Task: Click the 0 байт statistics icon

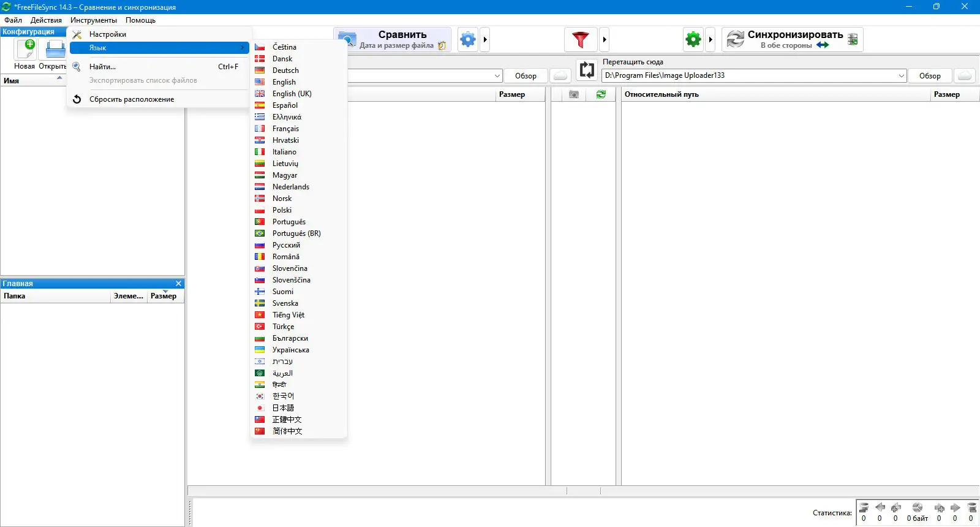Action: pyautogui.click(x=917, y=507)
